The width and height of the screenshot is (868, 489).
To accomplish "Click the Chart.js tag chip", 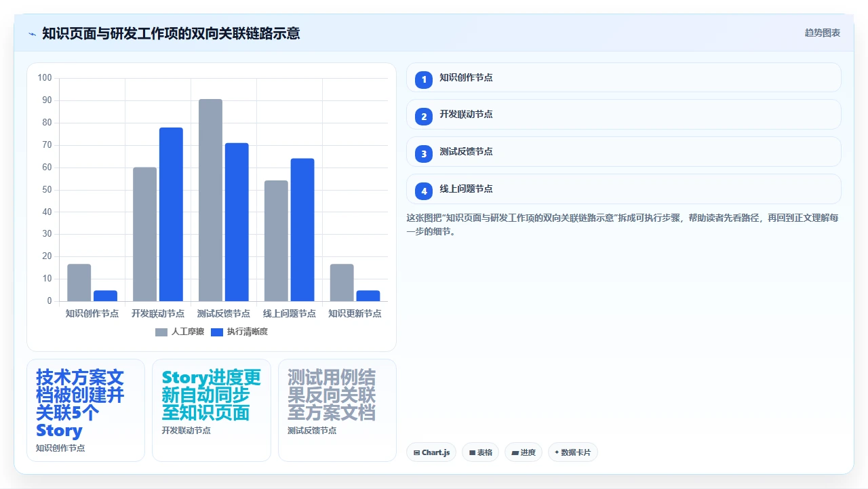I will (x=431, y=452).
